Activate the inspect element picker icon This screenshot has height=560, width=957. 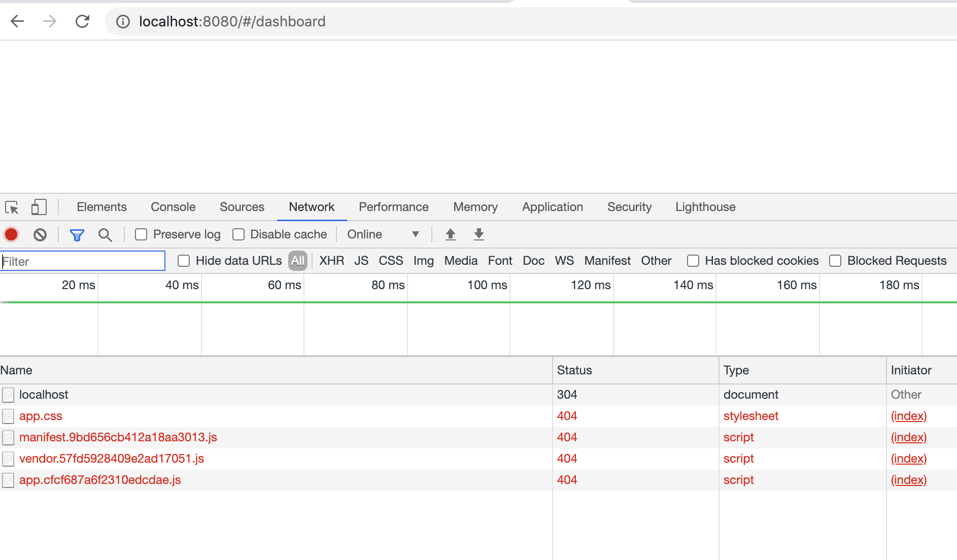click(12, 207)
